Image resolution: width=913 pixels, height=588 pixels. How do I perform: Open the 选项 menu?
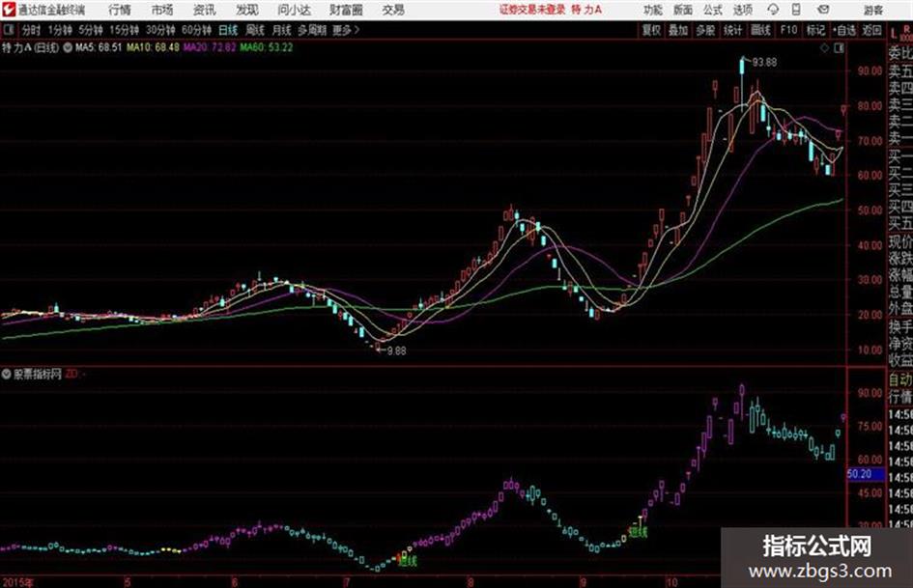tap(743, 10)
